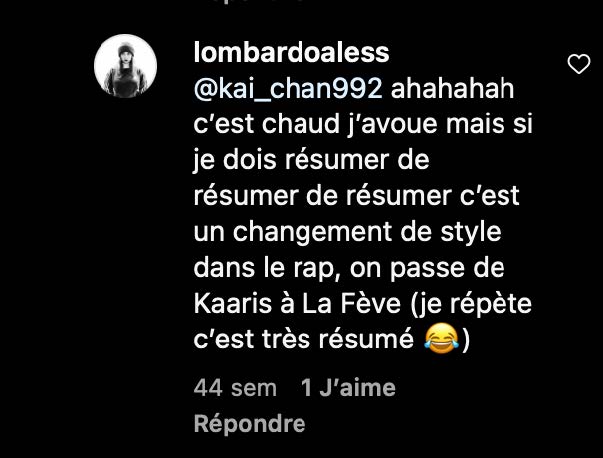Like lombardoaless's comment with the heart icon
This screenshot has height=458, width=603.
point(579,64)
